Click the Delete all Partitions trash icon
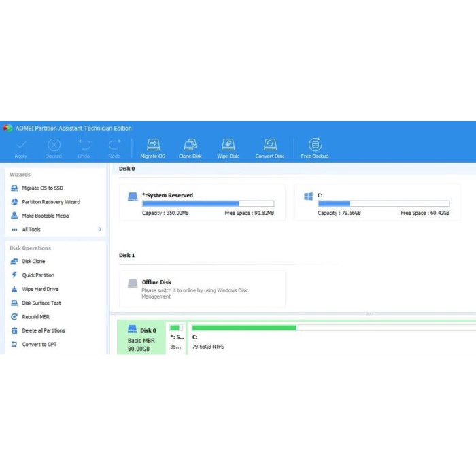The width and height of the screenshot is (476, 476). [14, 330]
